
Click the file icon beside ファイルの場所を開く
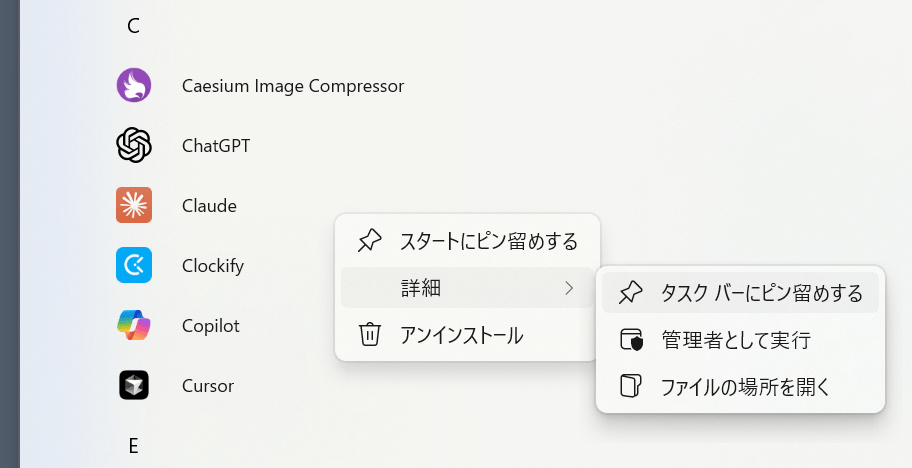coord(631,386)
